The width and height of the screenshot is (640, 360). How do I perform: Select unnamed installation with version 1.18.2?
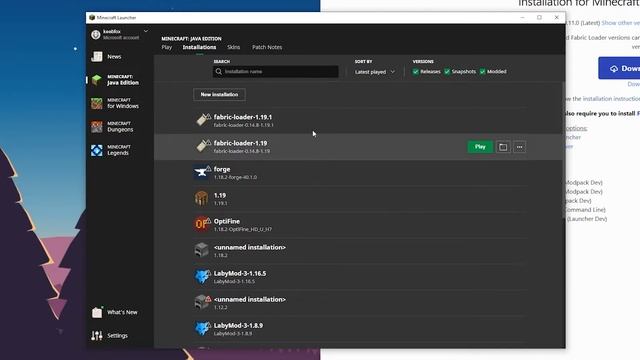coord(249,247)
